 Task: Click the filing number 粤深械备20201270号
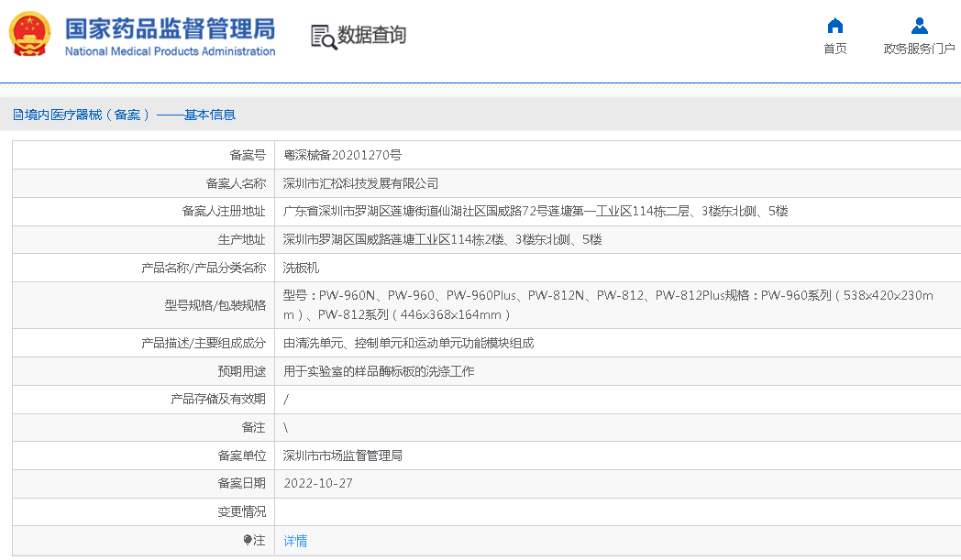342,155
